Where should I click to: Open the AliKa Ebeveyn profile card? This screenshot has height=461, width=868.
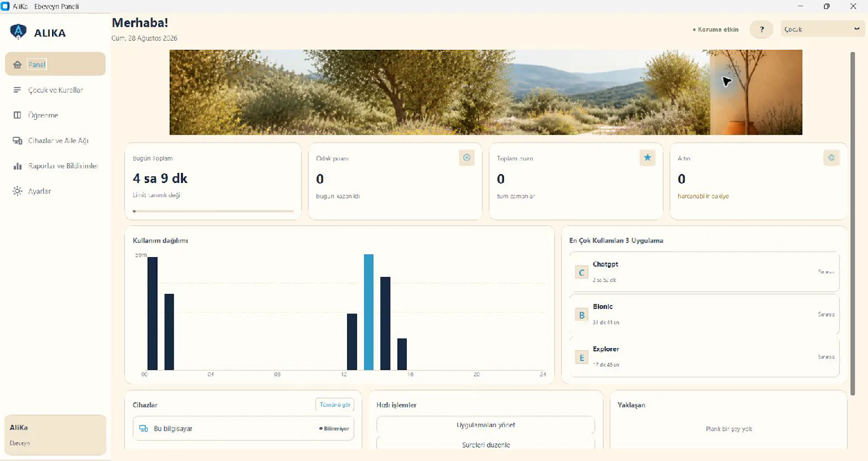(x=55, y=435)
